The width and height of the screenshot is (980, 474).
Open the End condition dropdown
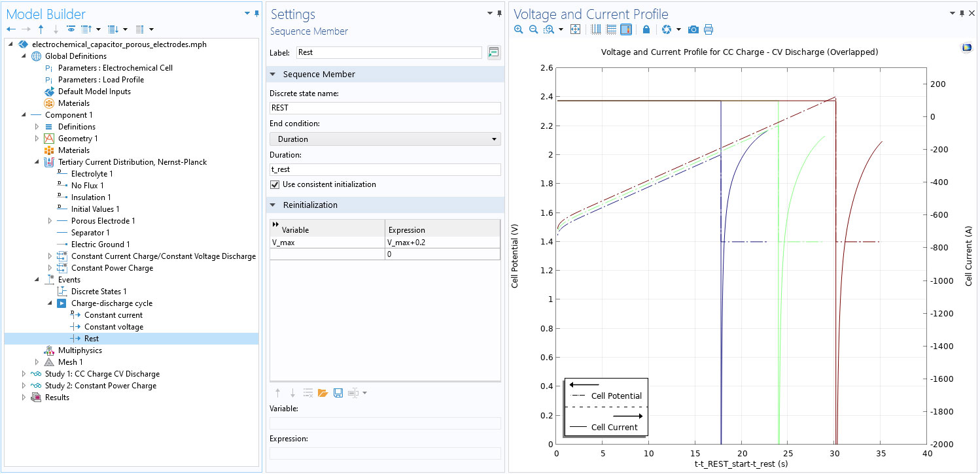pyautogui.click(x=385, y=139)
